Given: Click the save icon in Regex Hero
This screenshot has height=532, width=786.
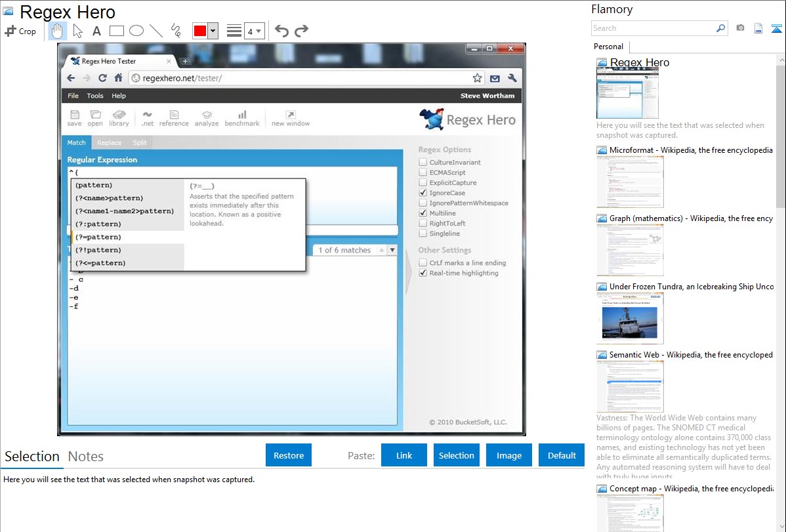Looking at the screenshot, I should (x=74, y=119).
